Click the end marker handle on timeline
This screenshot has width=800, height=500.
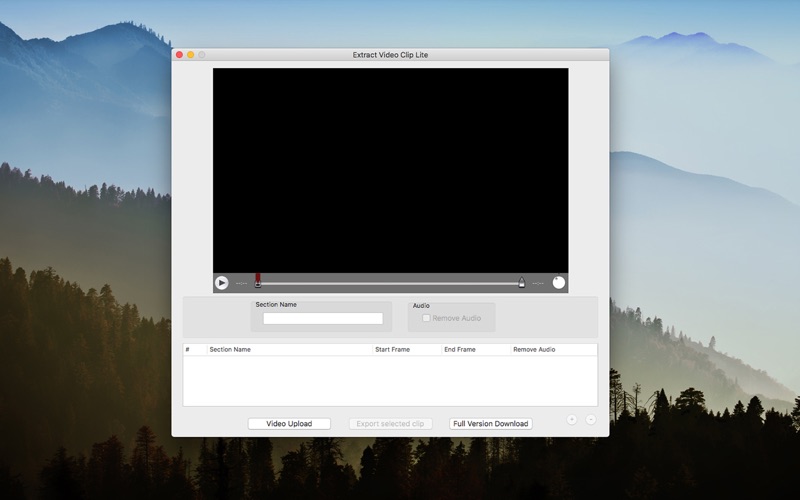click(521, 283)
